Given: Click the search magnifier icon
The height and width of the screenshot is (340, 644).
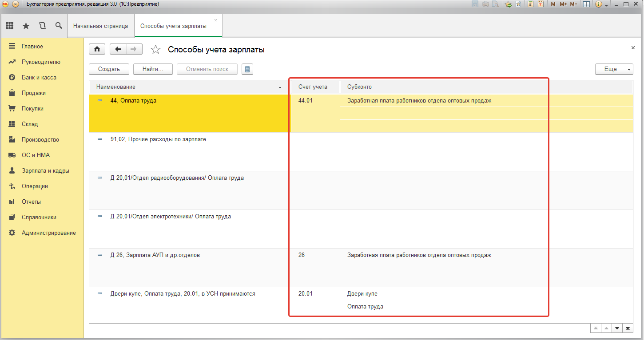Looking at the screenshot, I should [x=59, y=26].
